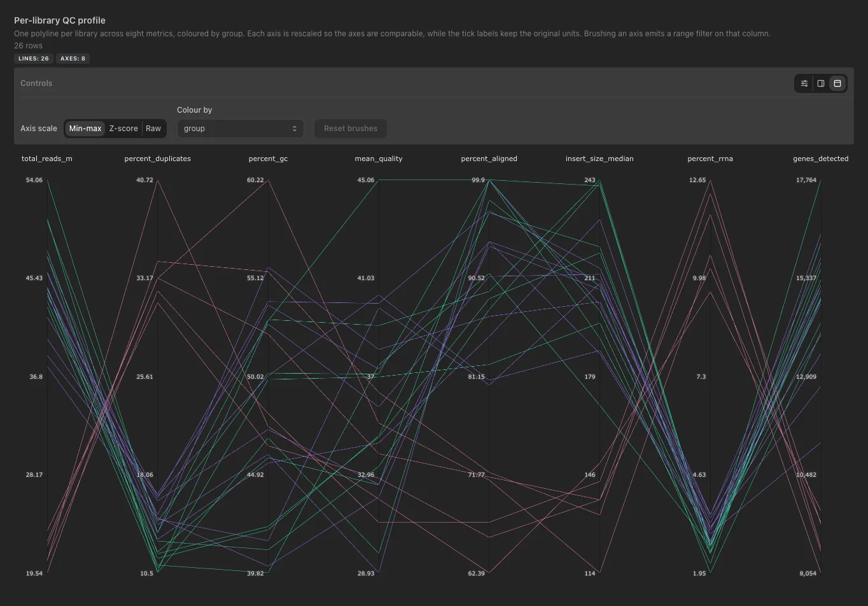The height and width of the screenshot is (606, 868).
Task: Click the 54.06 tick on total_reads_m
Action: coord(34,180)
